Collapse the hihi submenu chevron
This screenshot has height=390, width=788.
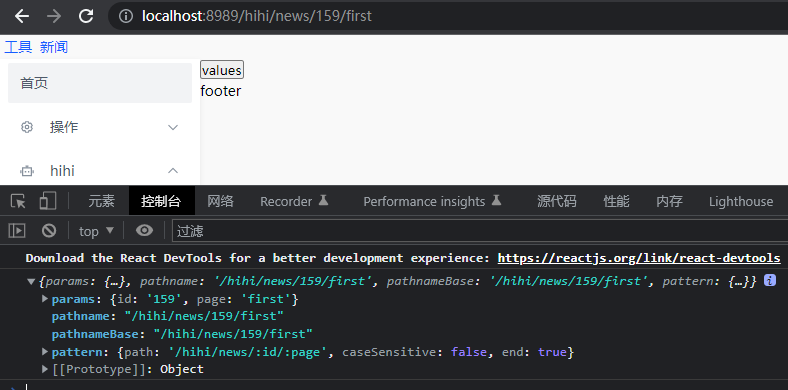tap(173, 171)
